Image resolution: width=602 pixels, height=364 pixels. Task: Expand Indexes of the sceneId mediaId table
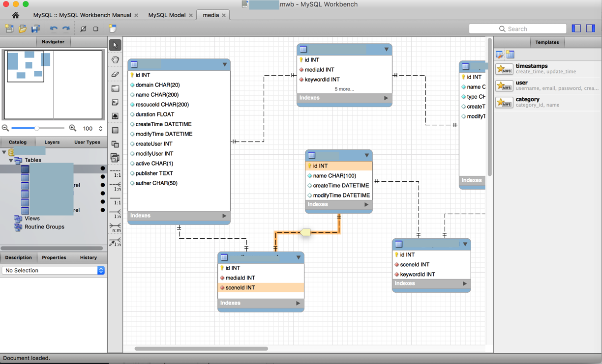298,303
